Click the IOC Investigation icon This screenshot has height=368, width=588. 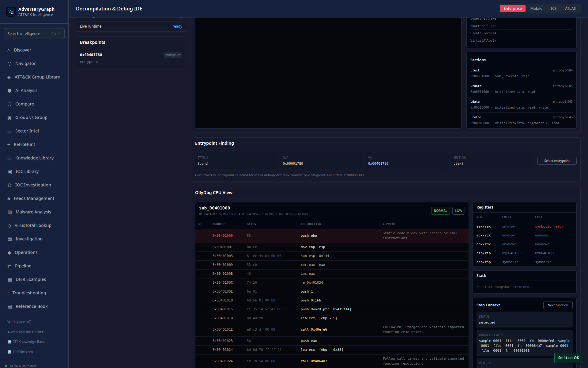[x=9, y=185]
